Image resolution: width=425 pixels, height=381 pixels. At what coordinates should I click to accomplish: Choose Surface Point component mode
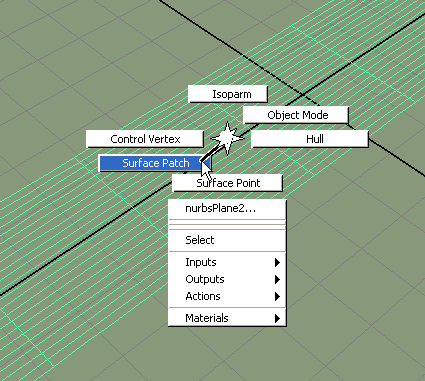pyautogui.click(x=227, y=183)
